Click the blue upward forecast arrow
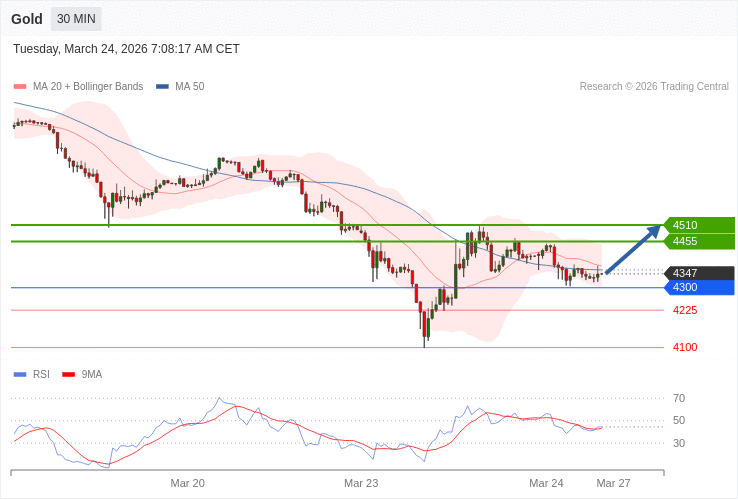Screen dimensions: 738x500 (633, 250)
